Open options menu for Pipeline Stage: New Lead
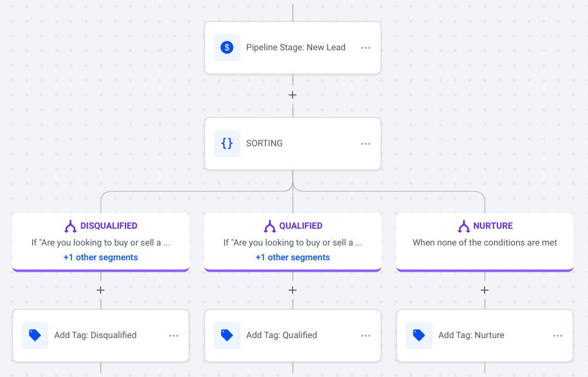Screen dimensions: 588x377 tap(366, 48)
